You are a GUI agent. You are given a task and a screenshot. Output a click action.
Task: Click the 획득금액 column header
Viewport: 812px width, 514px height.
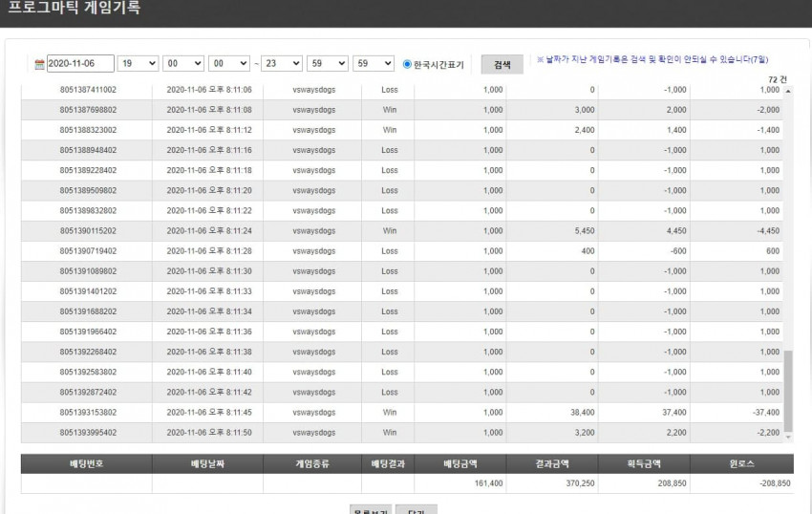click(644, 463)
